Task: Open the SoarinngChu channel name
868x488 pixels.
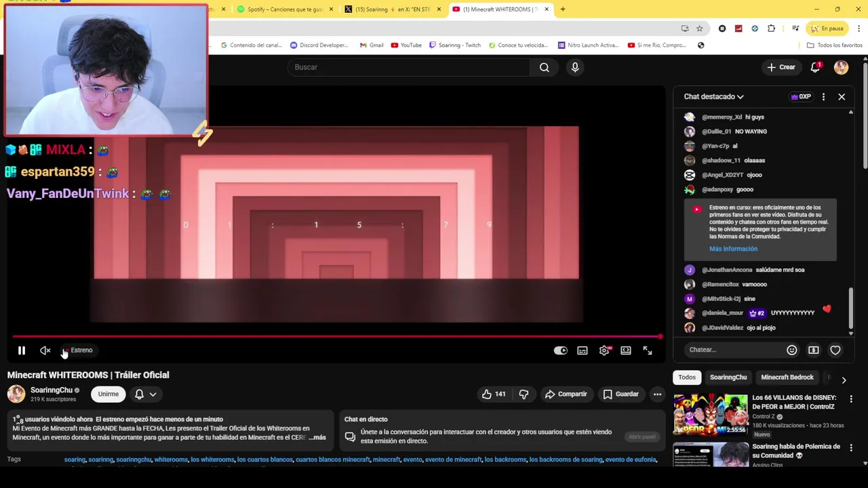Action: click(52, 390)
